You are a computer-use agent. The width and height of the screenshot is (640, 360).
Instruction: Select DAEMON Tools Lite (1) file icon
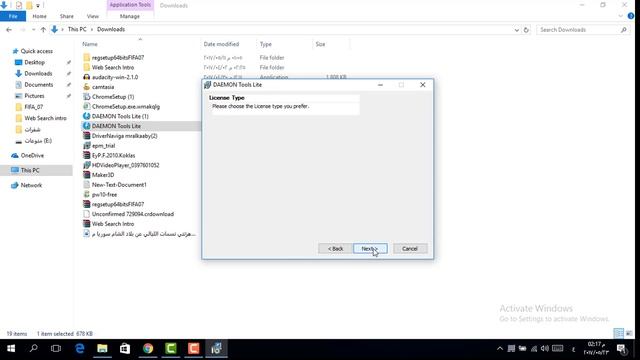tap(87, 116)
